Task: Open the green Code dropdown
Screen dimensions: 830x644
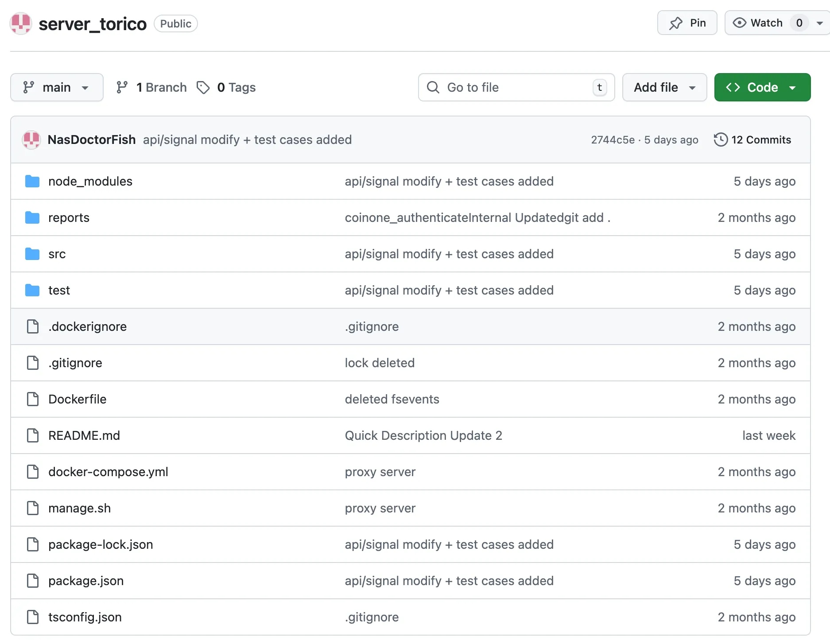Action: [x=762, y=87]
